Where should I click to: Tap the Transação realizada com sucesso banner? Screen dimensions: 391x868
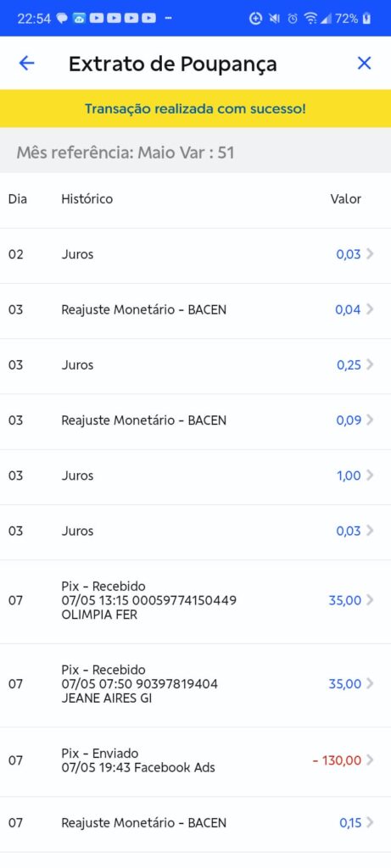pos(195,108)
